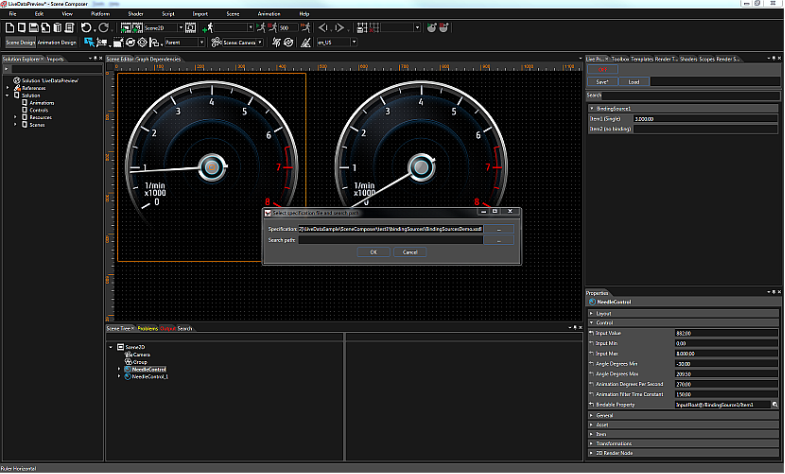The width and height of the screenshot is (785, 474).
Task: Click the Redo arrow icon
Action: point(103,28)
